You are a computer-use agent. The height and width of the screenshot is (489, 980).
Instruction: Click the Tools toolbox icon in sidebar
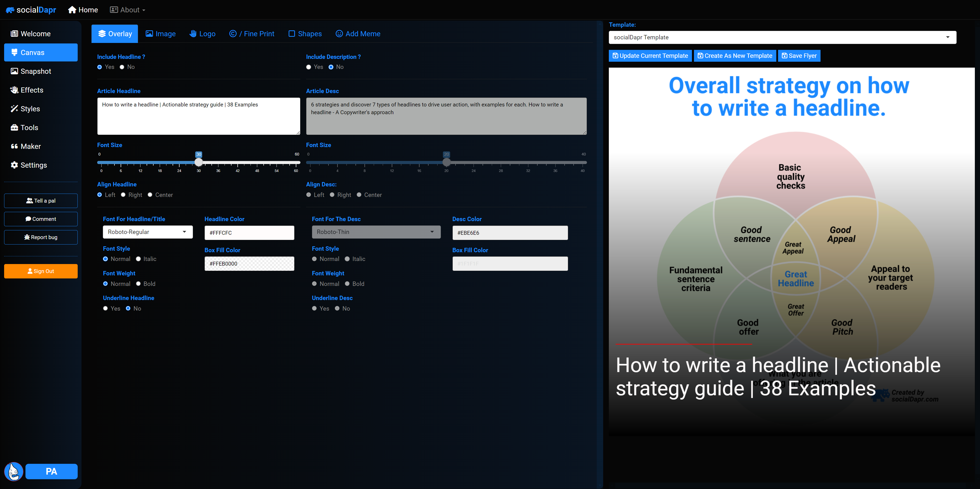[x=14, y=127]
